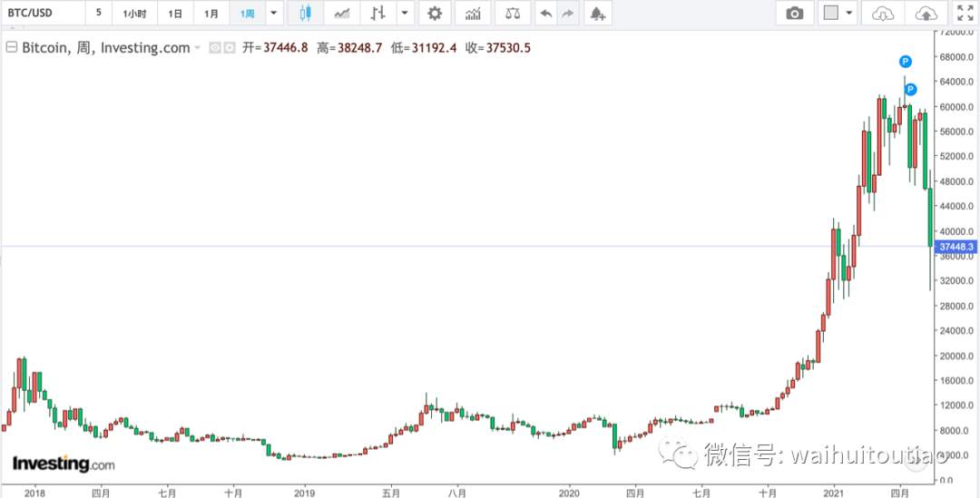Screen dimensions: 980x498
Task: Click the upper blue P marker
Action: (905, 62)
